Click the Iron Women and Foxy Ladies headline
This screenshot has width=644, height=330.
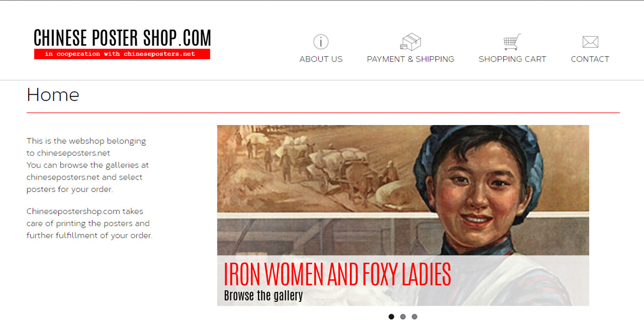(337, 274)
